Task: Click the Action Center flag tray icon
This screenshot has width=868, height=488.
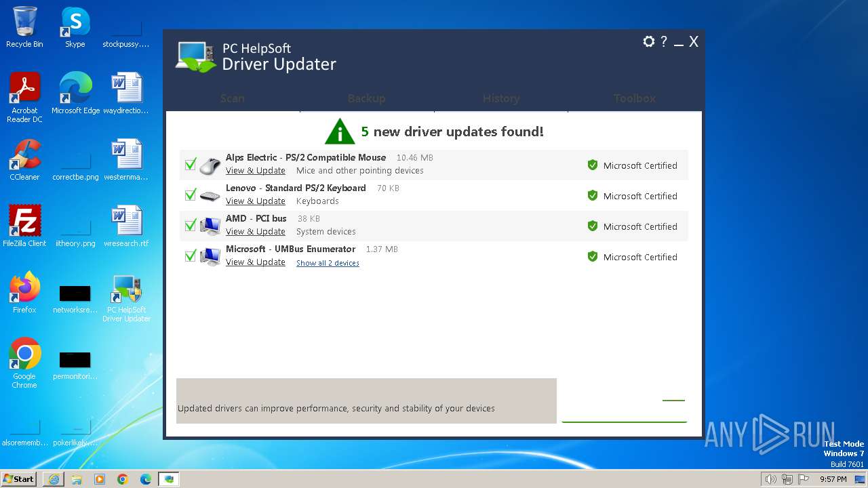Action: 804,479
